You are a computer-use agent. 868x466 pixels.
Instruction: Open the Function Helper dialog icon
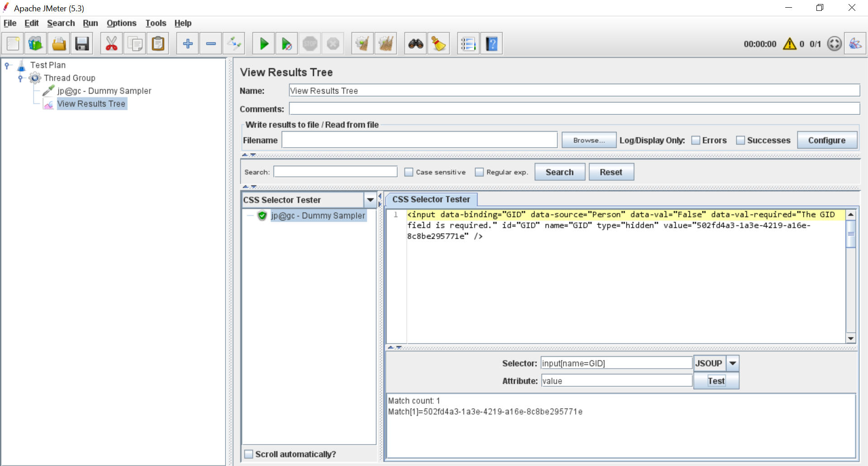click(x=468, y=44)
